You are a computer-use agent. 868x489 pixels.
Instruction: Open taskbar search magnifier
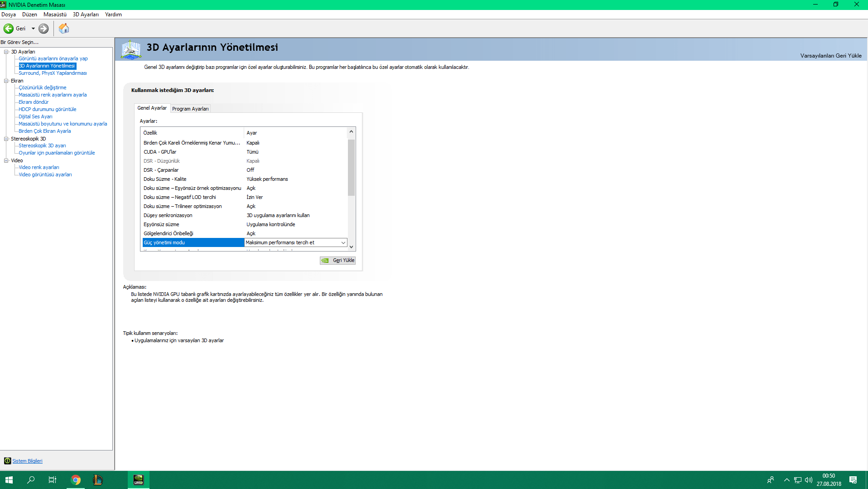(x=31, y=480)
